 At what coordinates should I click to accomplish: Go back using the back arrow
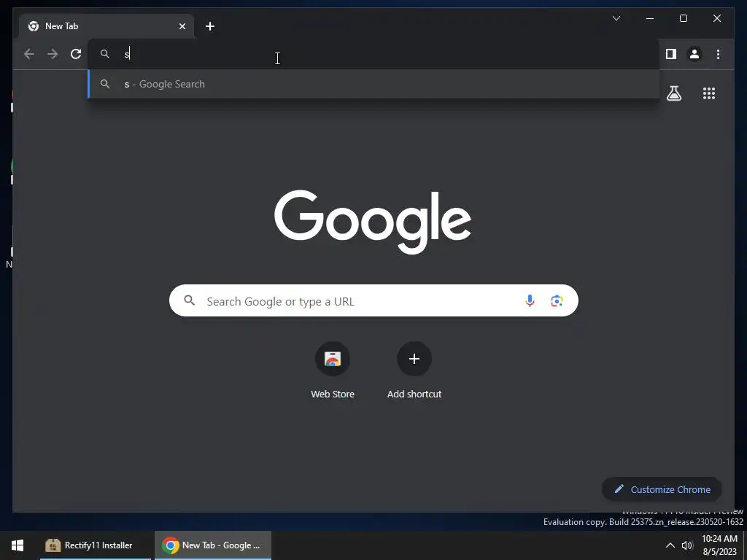click(x=29, y=54)
